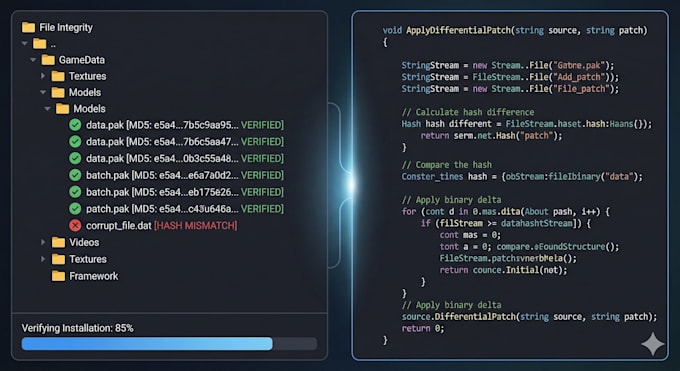Click the 'FileStream.patchsvnerbMela();' line
Viewport: 680px width, 371px height.
pos(508,259)
